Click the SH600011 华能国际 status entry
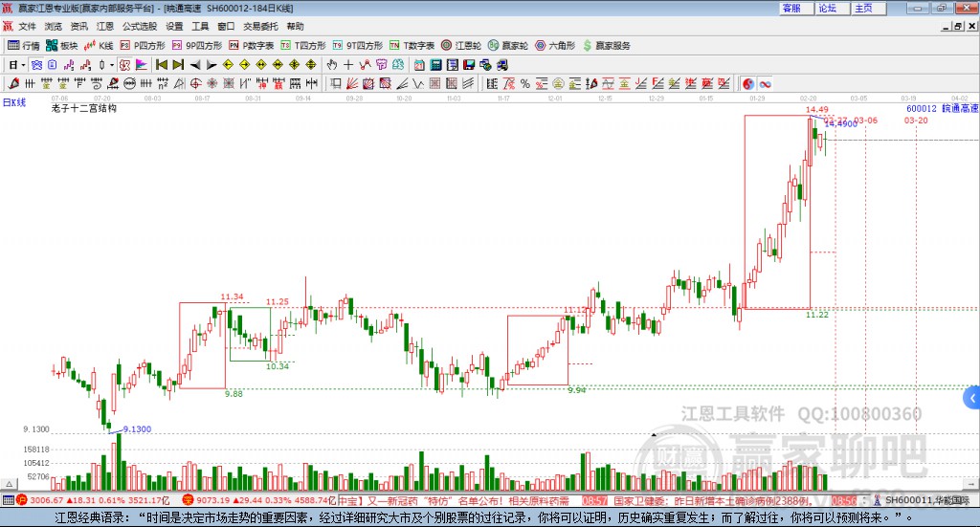The height and width of the screenshot is (527, 980). tap(921, 500)
